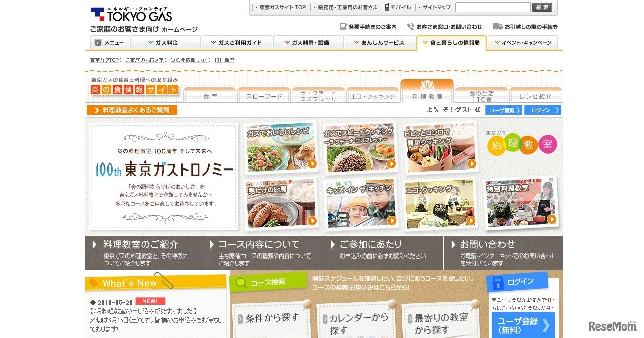Click the ユーザ登録 button near guest greeting
Image resolution: width=644 pixels, height=338 pixels.
click(x=503, y=110)
